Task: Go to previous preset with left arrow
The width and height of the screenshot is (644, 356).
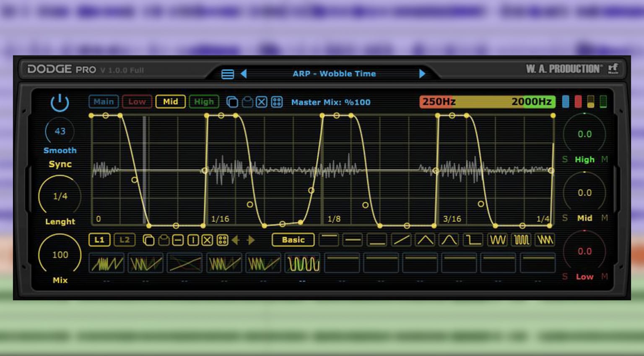Action: [244, 74]
